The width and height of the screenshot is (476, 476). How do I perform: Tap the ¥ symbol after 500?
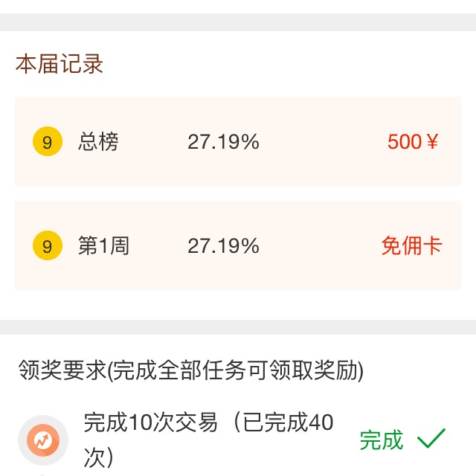tap(433, 142)
